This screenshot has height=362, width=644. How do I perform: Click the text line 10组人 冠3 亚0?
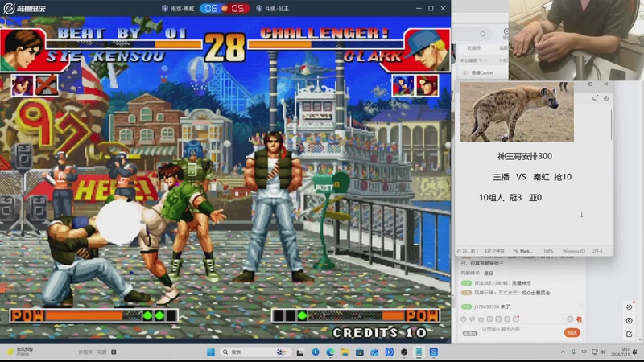click(510, 197)
